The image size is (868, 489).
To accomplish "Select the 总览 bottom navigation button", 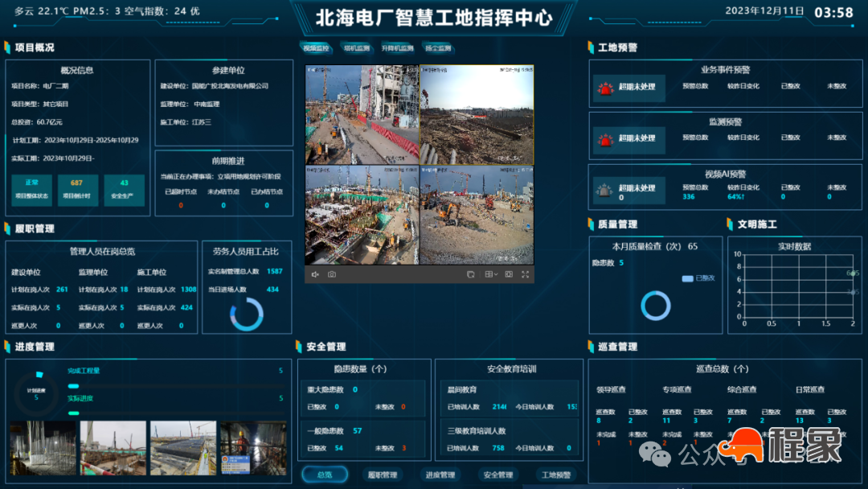I will pos(325,475).
